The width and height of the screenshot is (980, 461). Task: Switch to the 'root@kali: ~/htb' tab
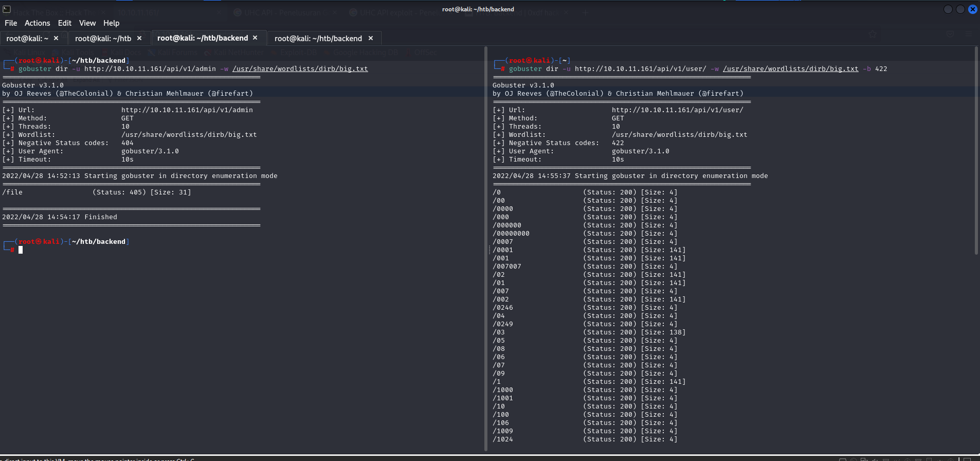103,39
